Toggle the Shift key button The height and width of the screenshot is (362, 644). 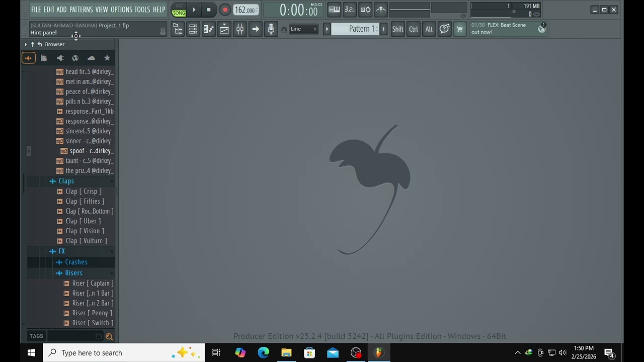(x=397, y=29)
